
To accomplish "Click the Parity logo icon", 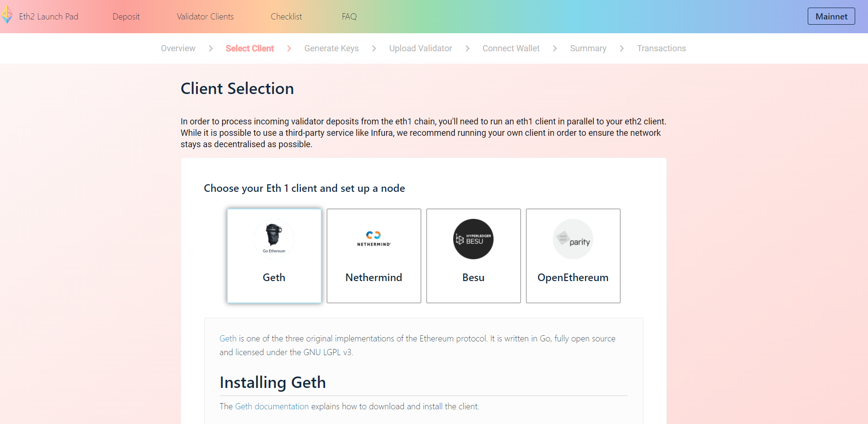I will pos(573,239).
